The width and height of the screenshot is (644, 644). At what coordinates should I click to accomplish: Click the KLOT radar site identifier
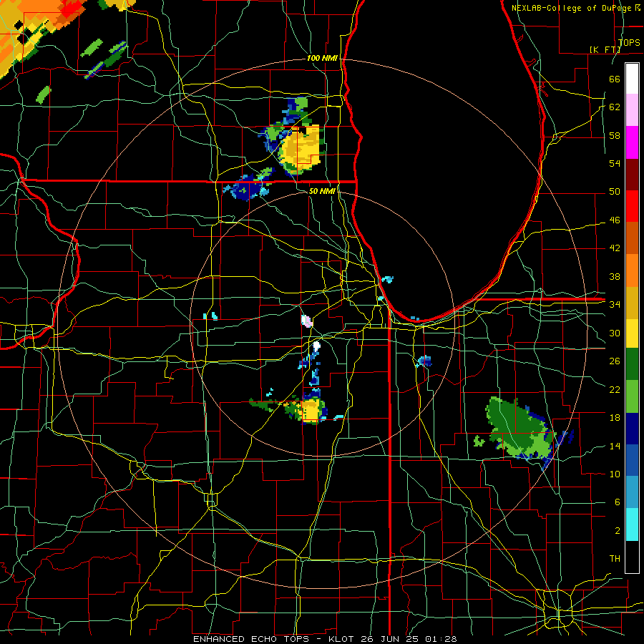click(x=343, y=639)
